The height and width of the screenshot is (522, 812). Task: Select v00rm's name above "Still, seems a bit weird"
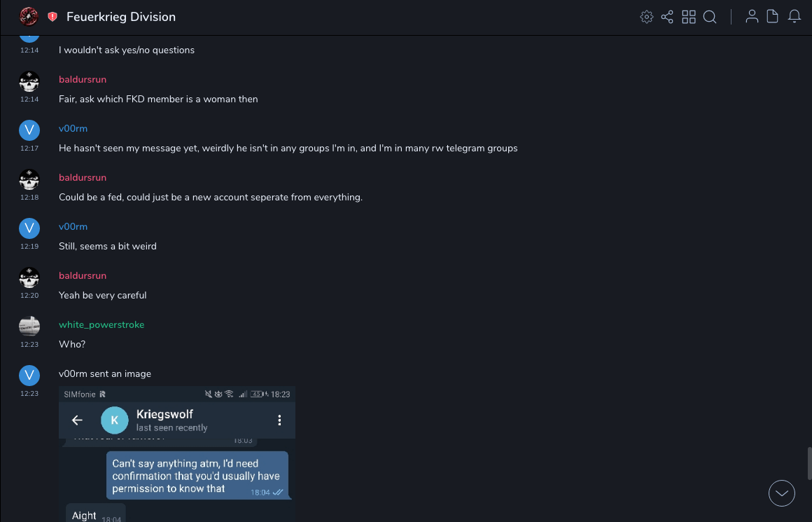pos(73,226)
